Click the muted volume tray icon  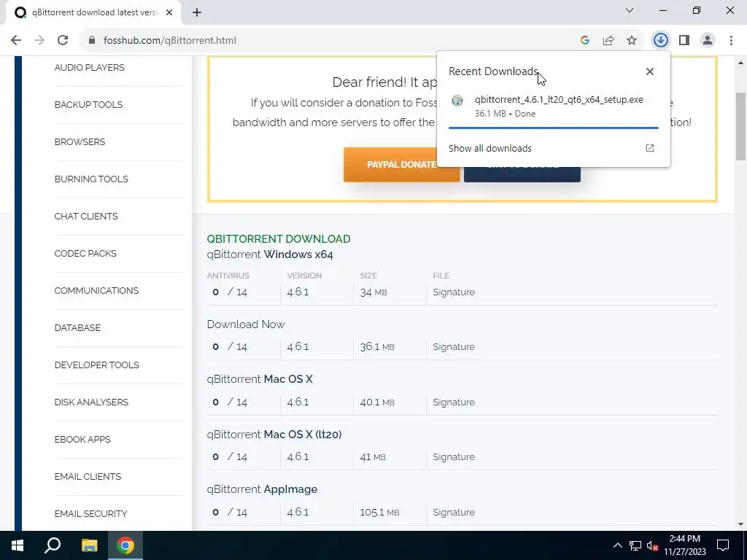click(652, 545)
